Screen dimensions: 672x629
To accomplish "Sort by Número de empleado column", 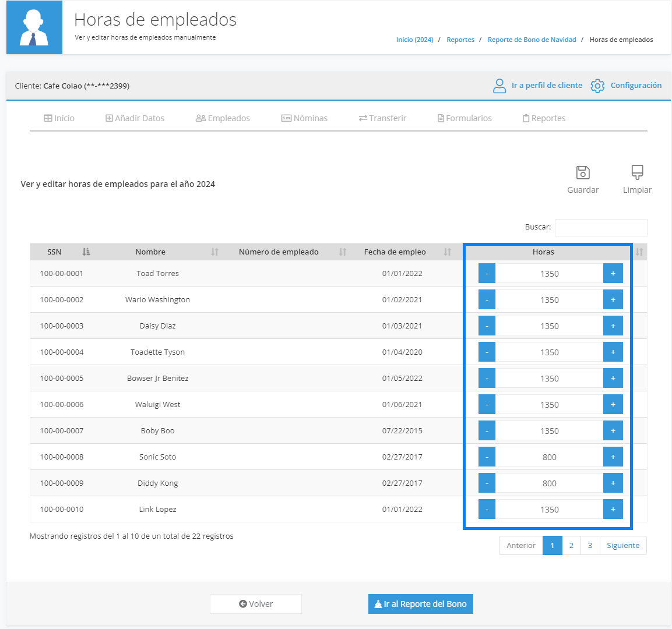I will point(343,252).
